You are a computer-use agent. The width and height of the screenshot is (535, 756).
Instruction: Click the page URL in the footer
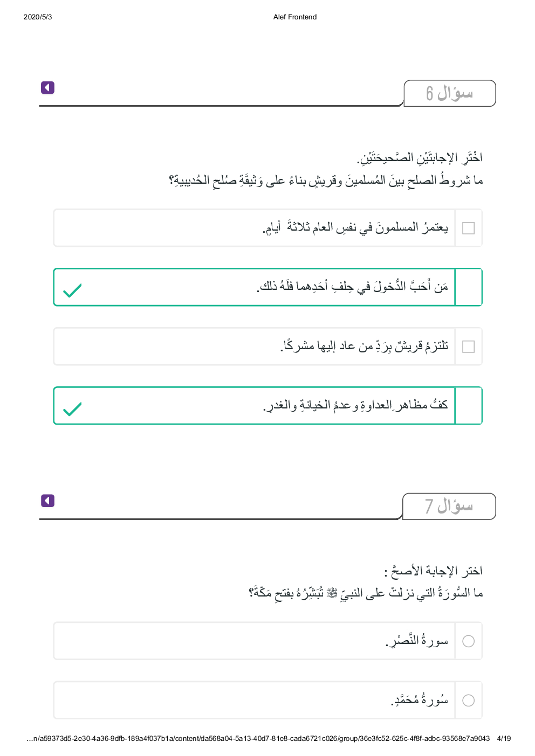pyautogui.click(x=258, y=738)
